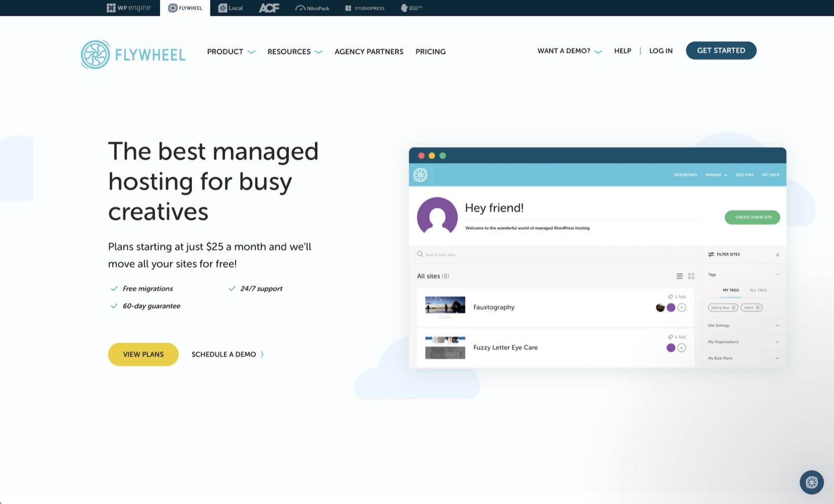
Task: Open the NitroPack brand link
Action: (x=312, y=8)
